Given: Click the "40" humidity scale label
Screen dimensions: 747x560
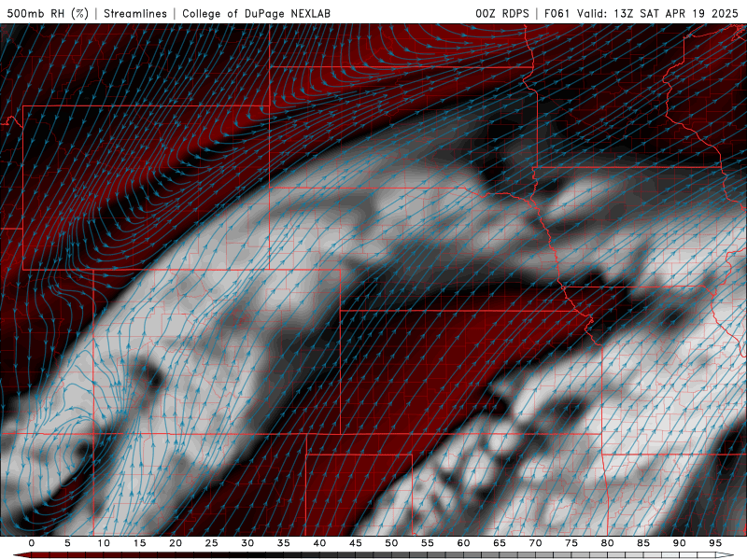Looking at the screenshot, I should point(319,543).
